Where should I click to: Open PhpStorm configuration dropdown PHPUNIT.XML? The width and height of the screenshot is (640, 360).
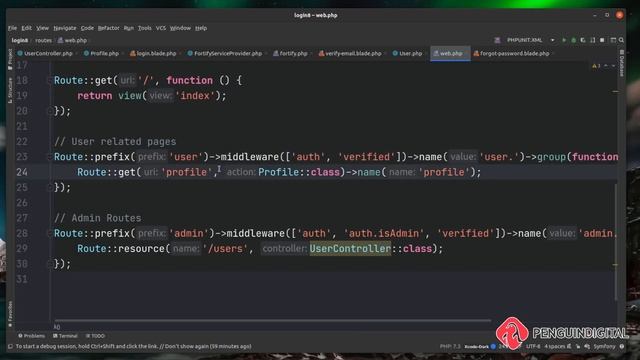pyautogui.click(x=525, y=40)
